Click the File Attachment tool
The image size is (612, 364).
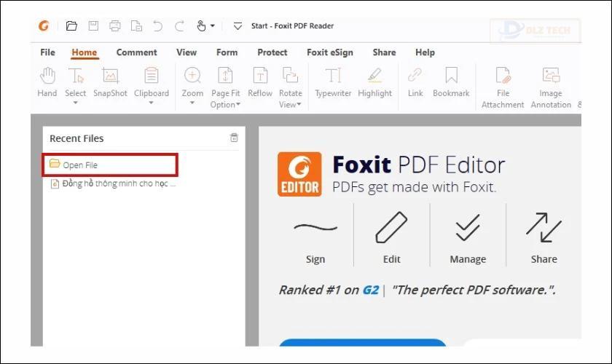(503, 87)
